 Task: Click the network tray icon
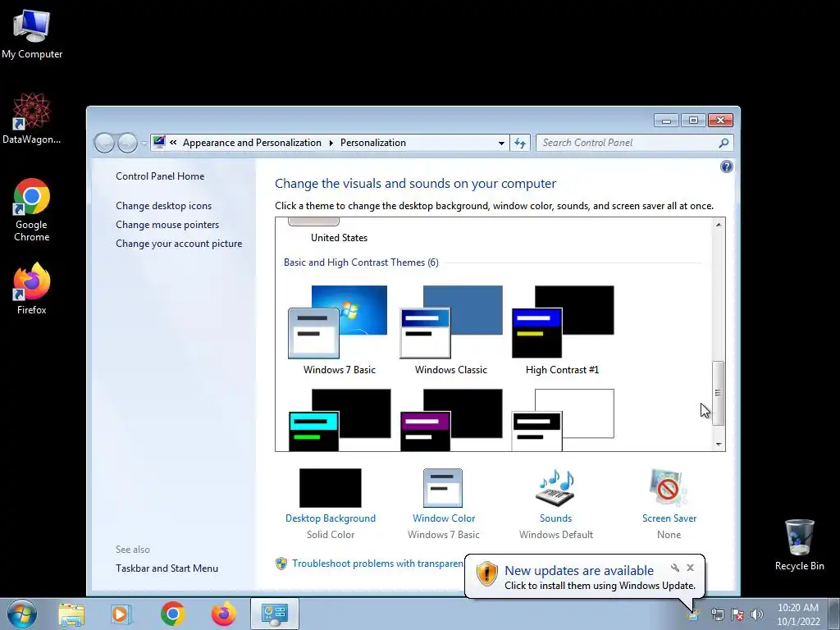(x=717, y=614)
